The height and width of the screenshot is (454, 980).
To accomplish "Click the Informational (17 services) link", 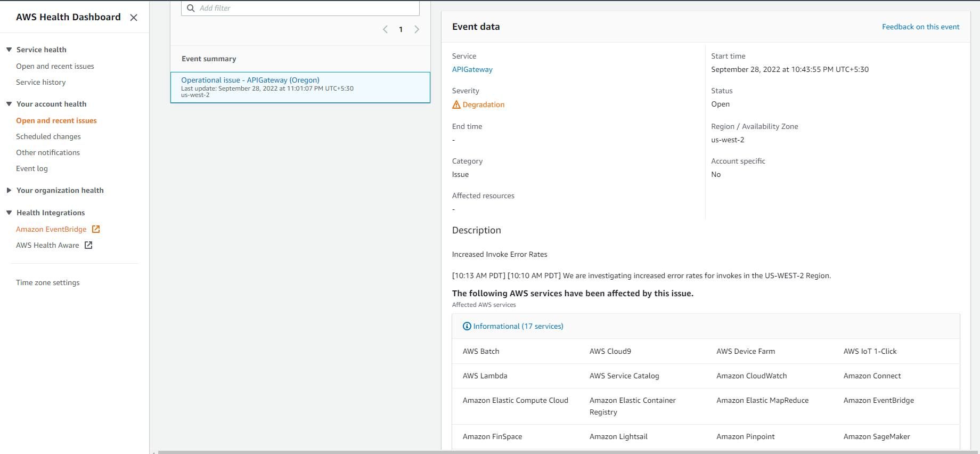I will 518,326.
